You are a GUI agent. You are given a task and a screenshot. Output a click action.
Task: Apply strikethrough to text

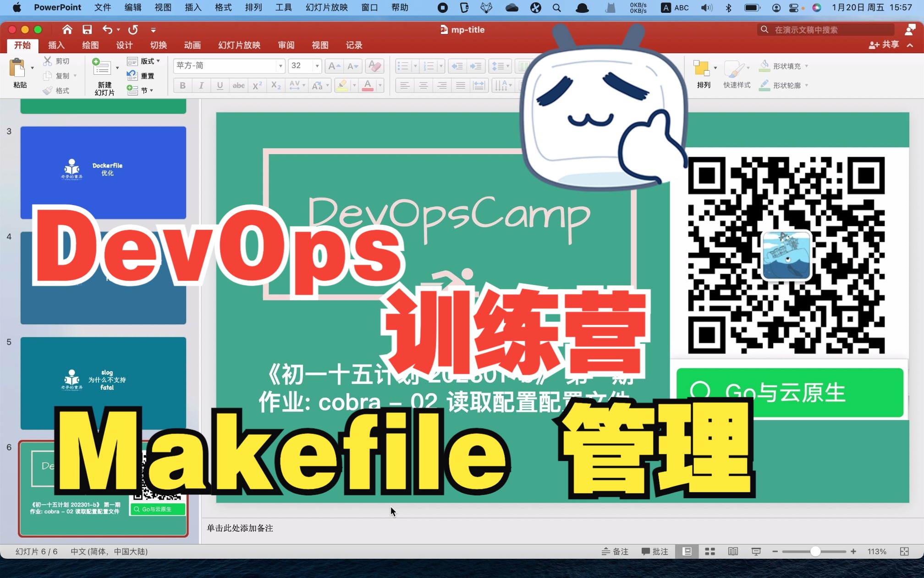pos(238,85)
